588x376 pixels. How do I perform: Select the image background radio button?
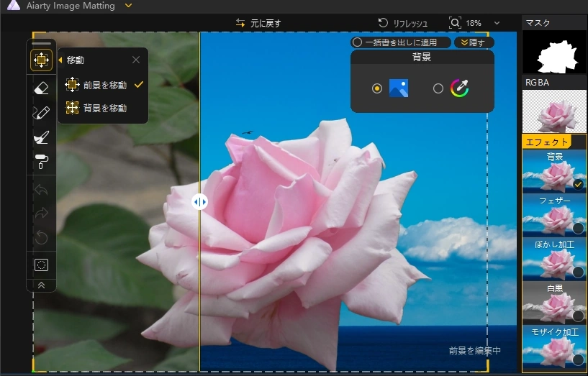(377, 88)
